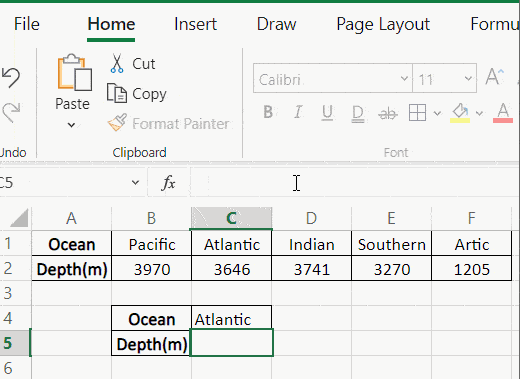Click into the formula bar
The height and width of the screenshot is (379, 520).
355,183
